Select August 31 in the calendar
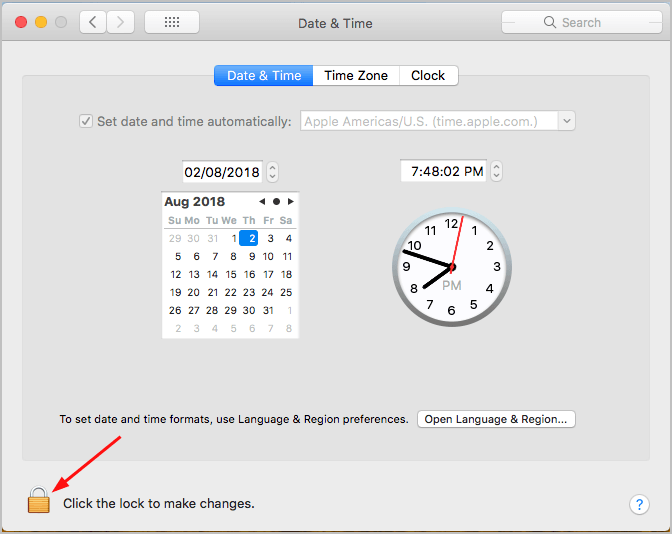Image resolution: width=672 pixels, height=534 pixels. pyautogui.click(x=268, y=310)
